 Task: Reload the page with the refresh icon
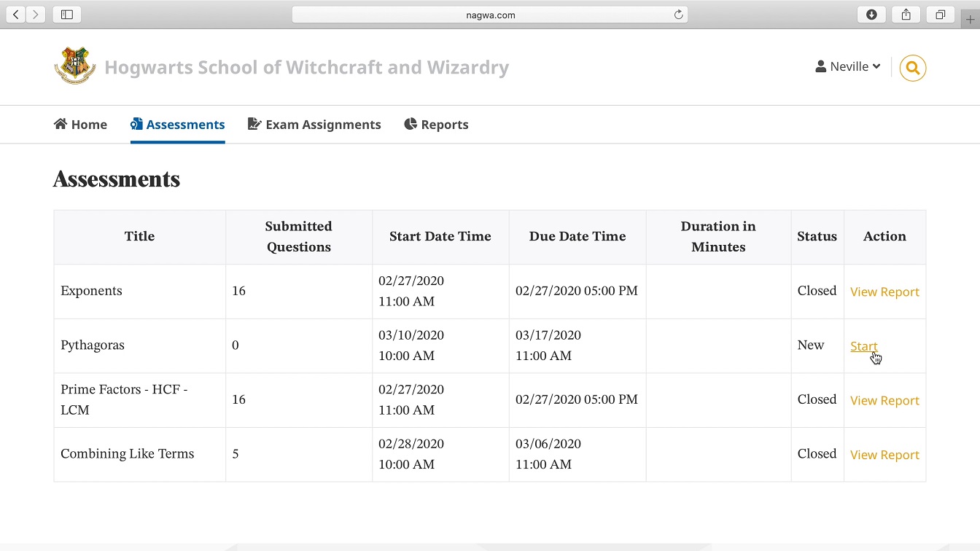point(678,15)
